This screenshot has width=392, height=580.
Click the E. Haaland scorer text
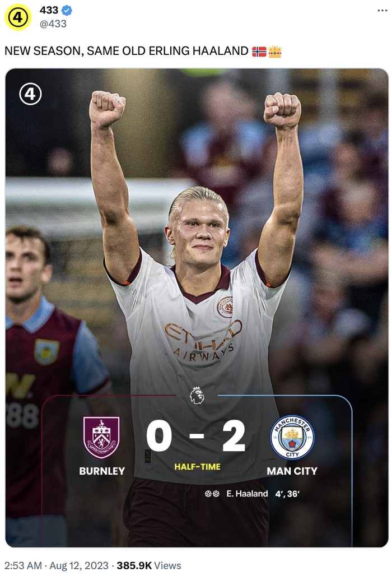(247, 494)
